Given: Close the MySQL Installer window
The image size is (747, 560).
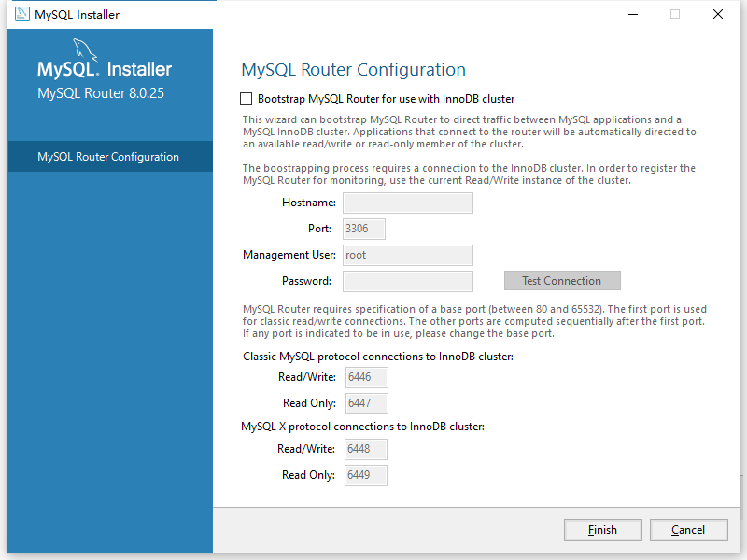Looking at the screenshot, I should click(717, 14).
